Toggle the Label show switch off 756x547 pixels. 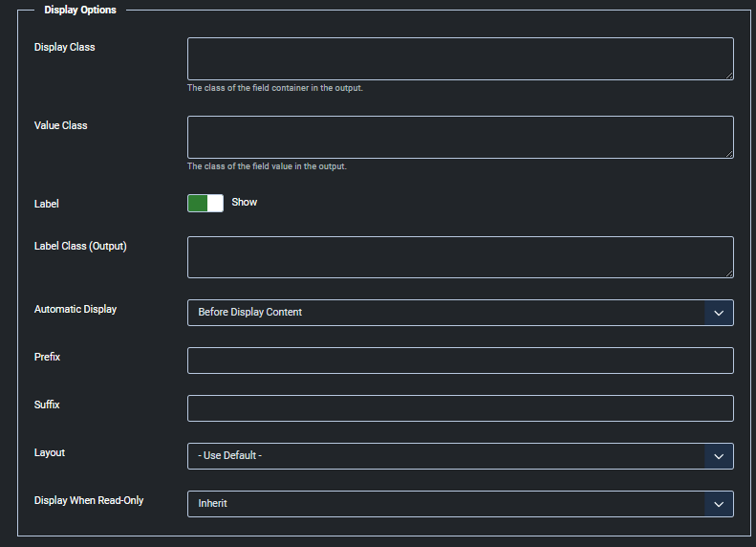[x=205, y=203]
